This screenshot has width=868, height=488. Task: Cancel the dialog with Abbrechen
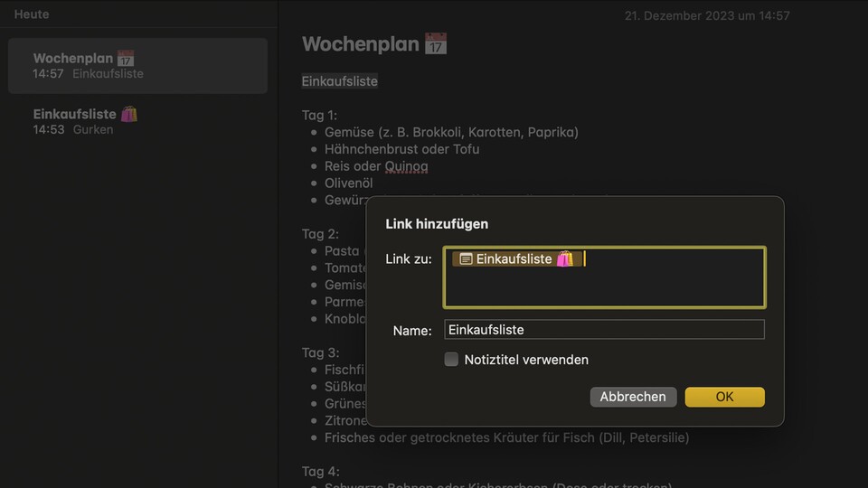point(633,397)
